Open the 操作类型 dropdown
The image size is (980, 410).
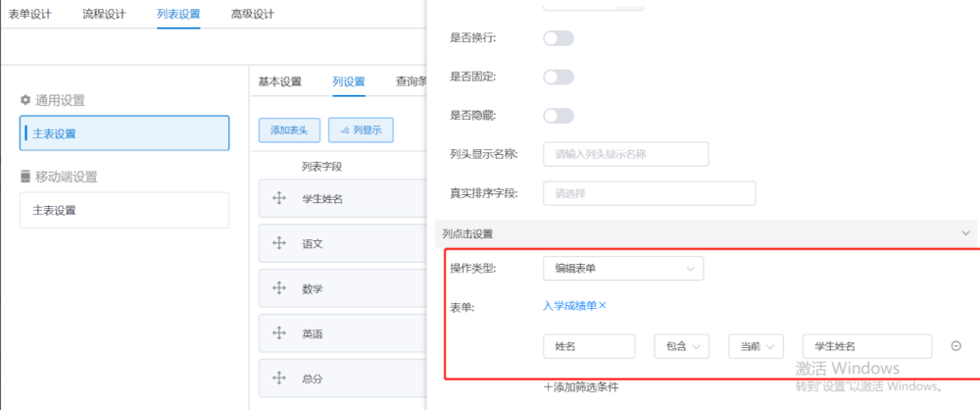622,268
